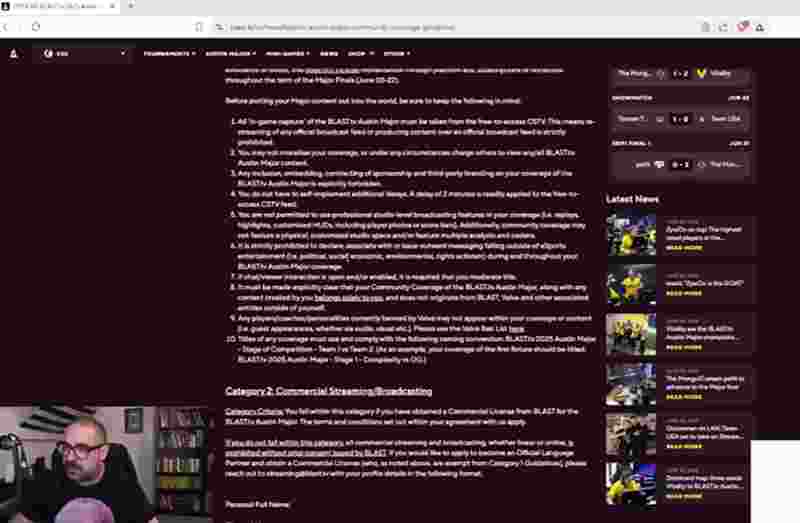This screenshot has height=523, width=800.
Task: Read more on 'ZywOo is the GOAT' story
Action: pyautogui.click(x=684, y=294)
